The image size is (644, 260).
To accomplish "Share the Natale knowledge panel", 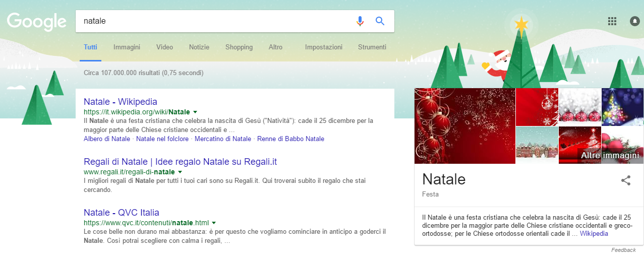I will 626,180.
